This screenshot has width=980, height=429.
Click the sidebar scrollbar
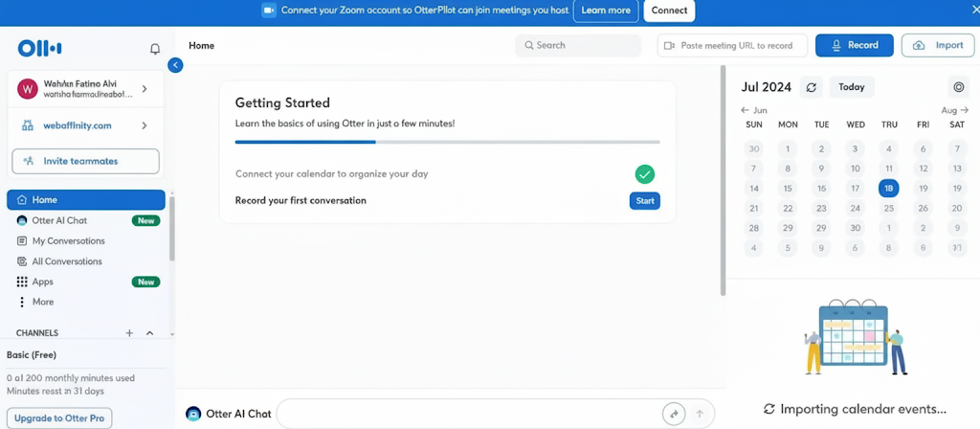click(172, 228)
